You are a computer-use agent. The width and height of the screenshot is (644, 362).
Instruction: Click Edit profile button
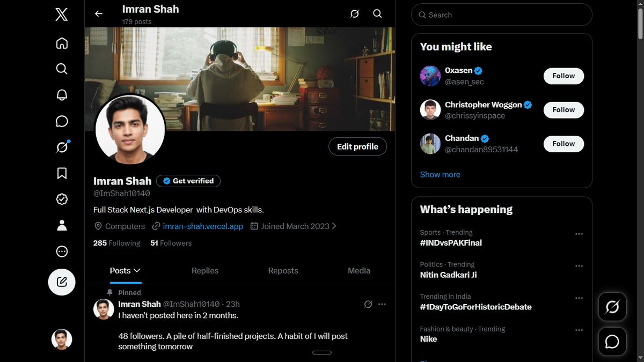tap(358, 146)
